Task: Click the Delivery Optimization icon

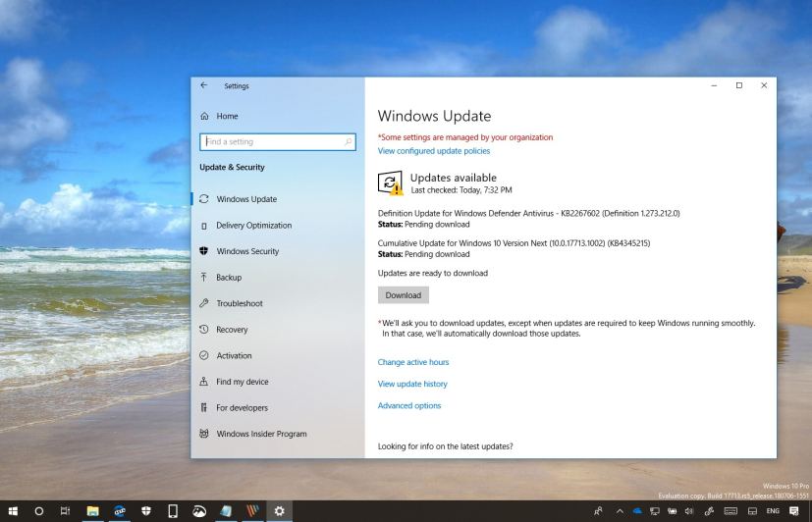Action: pyautogui.click(x=204, y=226)
